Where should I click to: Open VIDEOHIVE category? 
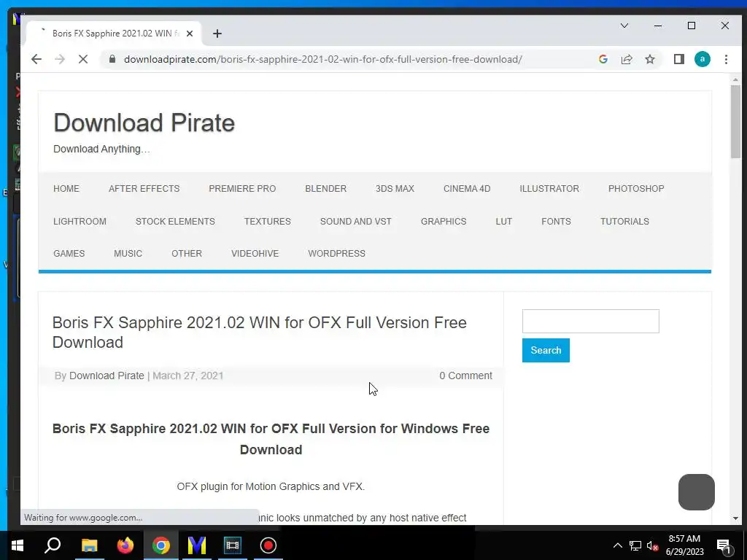255,253
